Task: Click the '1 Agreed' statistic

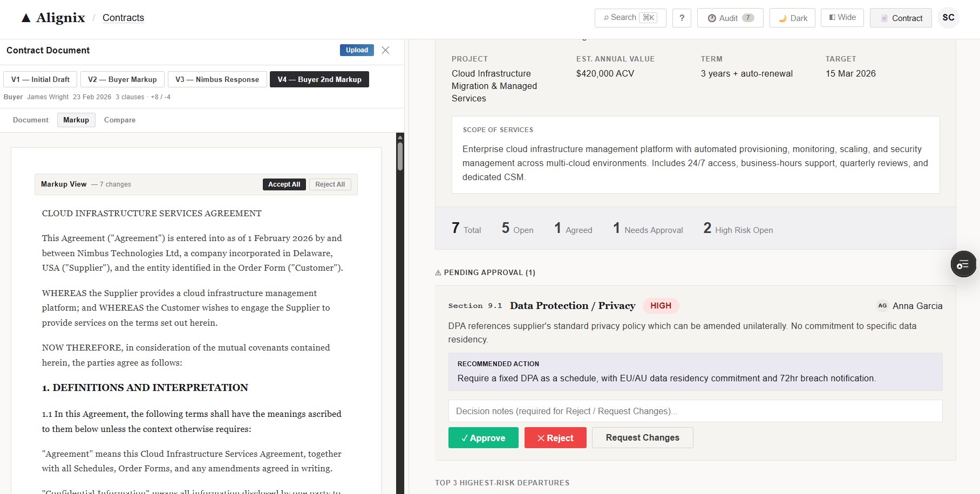Action: point(573,229)
